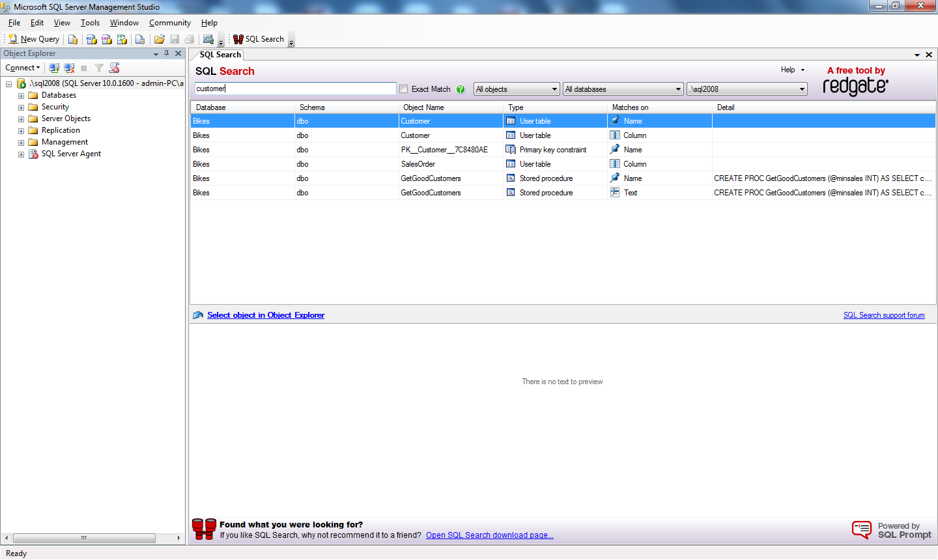Viewport: 938px width, 560px height.
Task: Click the Stop icon in Object Explorer
Action: coord(84,68)
